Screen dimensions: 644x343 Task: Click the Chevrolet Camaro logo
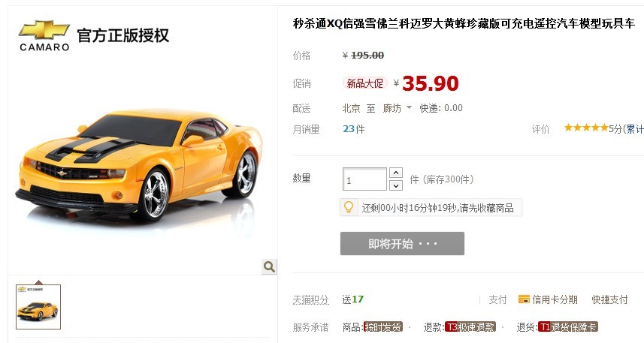point(44,36)
